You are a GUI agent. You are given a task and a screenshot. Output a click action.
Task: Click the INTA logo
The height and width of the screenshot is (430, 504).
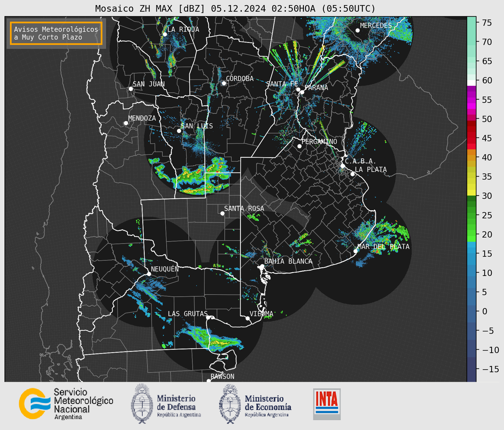pyautogui.click(x=327, y=404)
